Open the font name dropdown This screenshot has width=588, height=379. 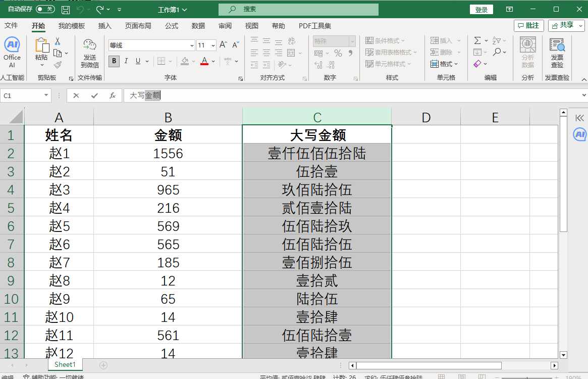[x=191, y=44]
